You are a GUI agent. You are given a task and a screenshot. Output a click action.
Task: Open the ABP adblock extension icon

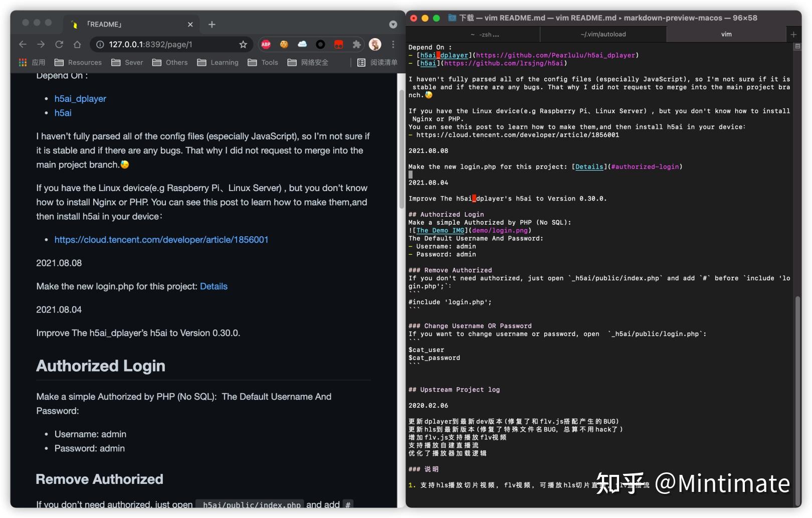click(x=266, y=44)
